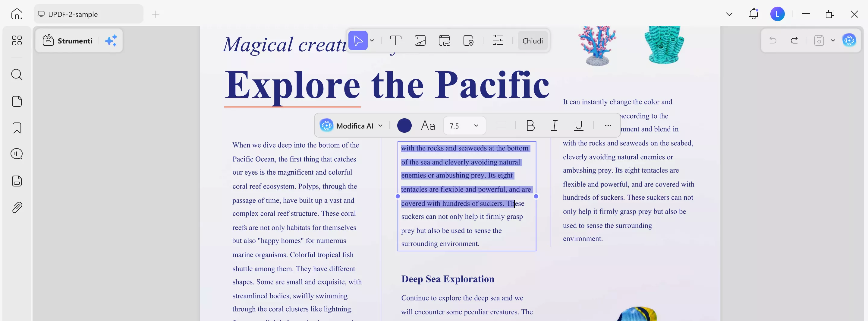Select the Image insertion tool
This screenshot has height=321, width=868.
pos(420,40)
